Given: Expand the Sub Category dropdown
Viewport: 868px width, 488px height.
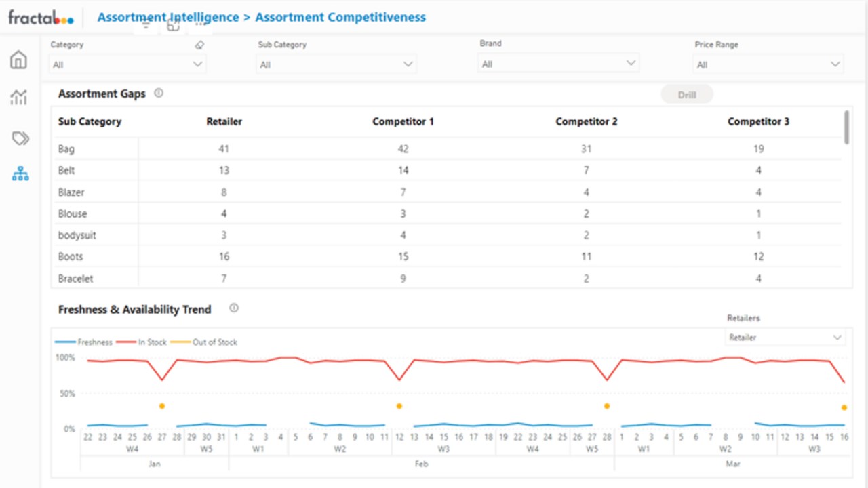Looking at the screenshot, I should click(x=336, y=64).
